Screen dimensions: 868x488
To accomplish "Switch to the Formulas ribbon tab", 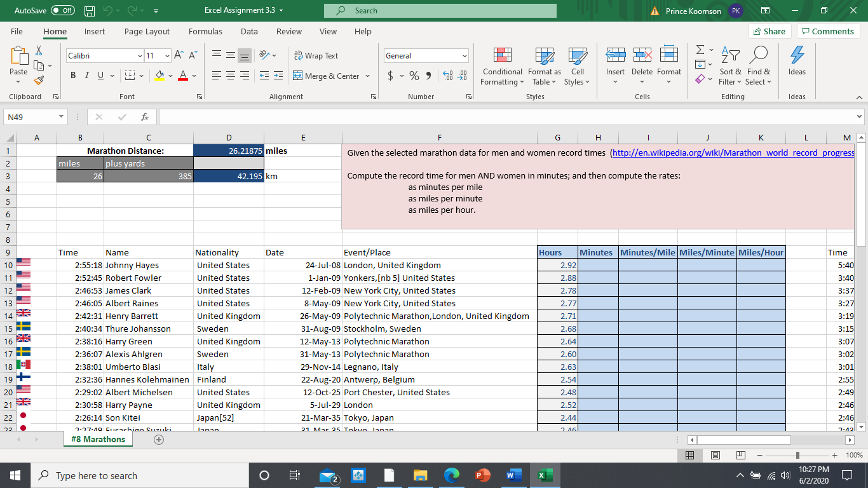I will 205,31.
